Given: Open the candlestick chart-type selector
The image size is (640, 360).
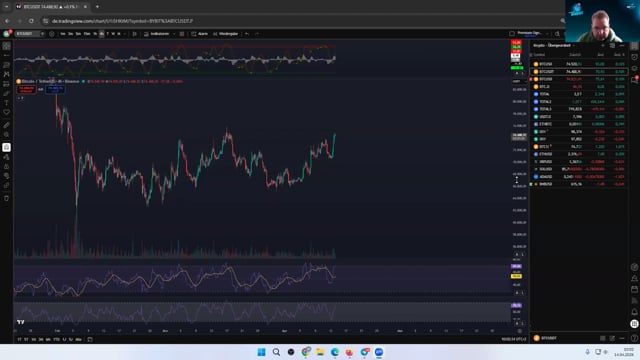Looking at the screenshot, I should [x=134, y=34].
